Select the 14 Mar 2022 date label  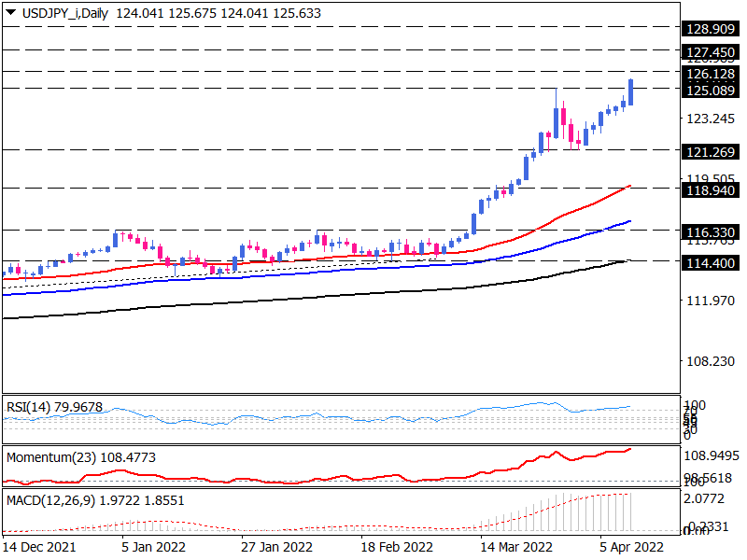[516, 547]
